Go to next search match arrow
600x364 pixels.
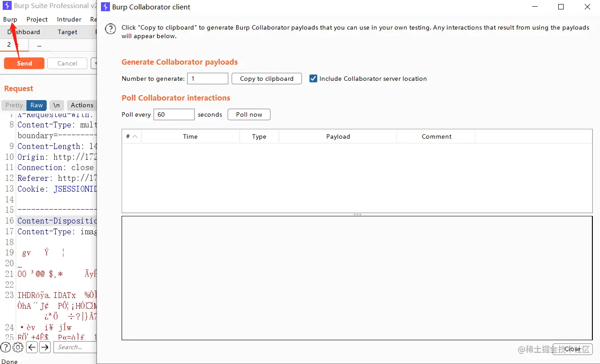tap(45, 347)
